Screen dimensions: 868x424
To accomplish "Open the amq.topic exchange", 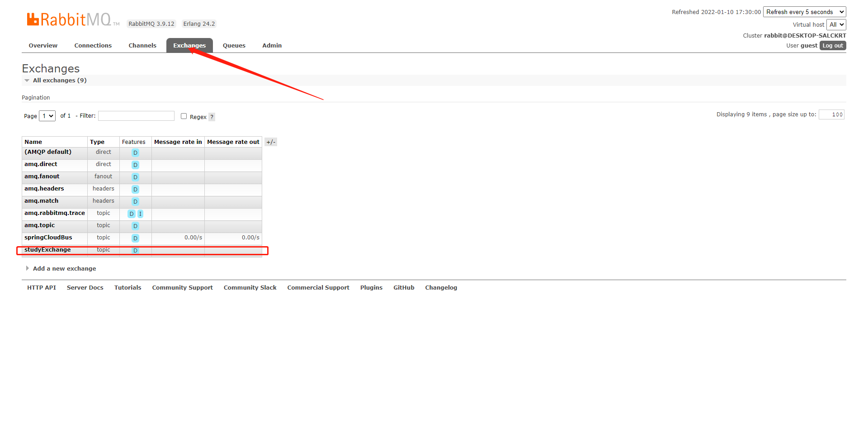I will [x=39, y=225].
